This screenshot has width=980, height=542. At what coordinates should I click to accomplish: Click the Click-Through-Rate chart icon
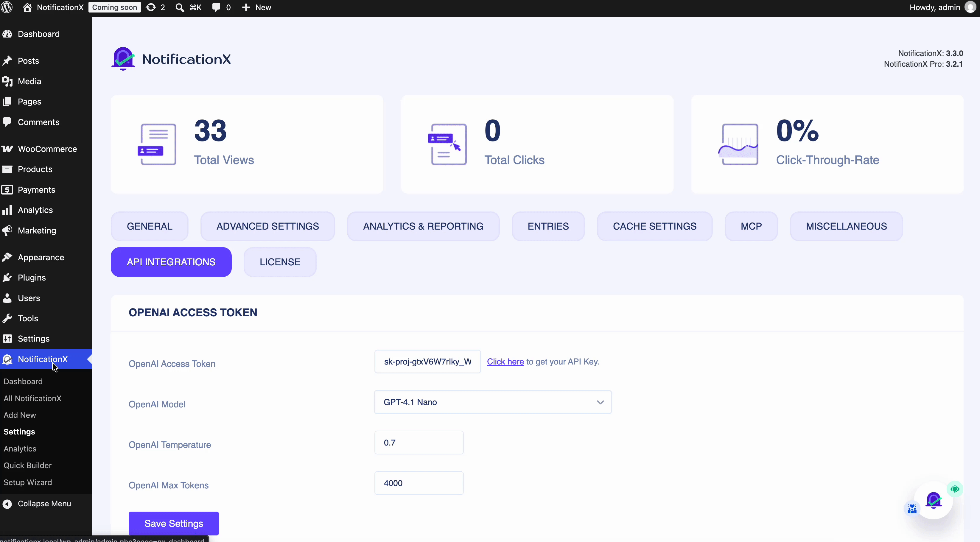(738, 144)
